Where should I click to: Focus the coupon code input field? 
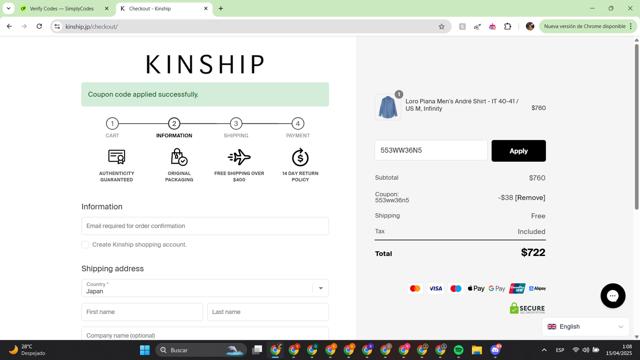tap(431, 151)
